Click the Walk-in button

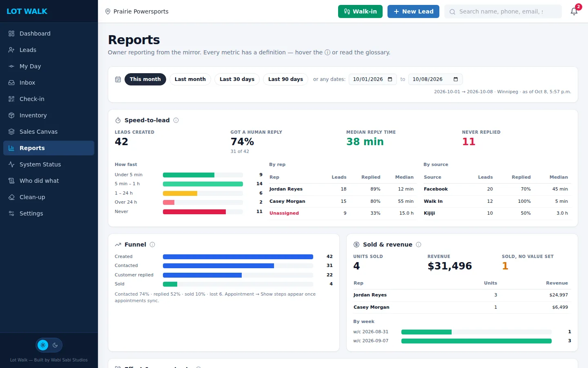[360, 11]
